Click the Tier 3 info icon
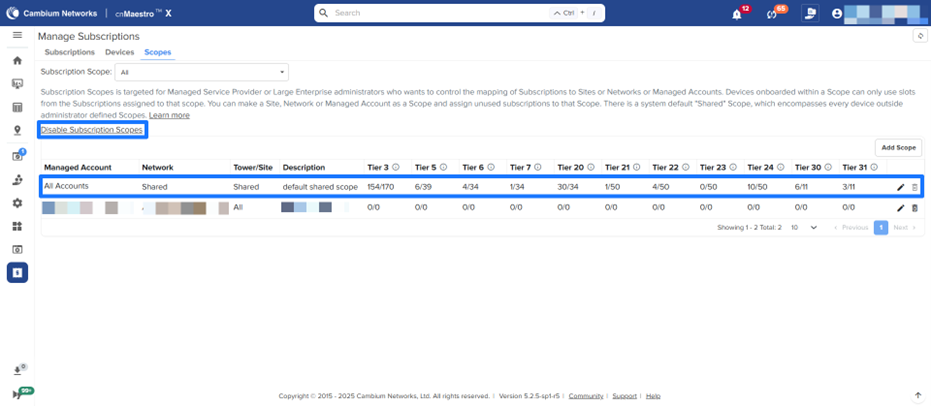The height and width of the screenshot is (406, 931). [x=395, y=167]
